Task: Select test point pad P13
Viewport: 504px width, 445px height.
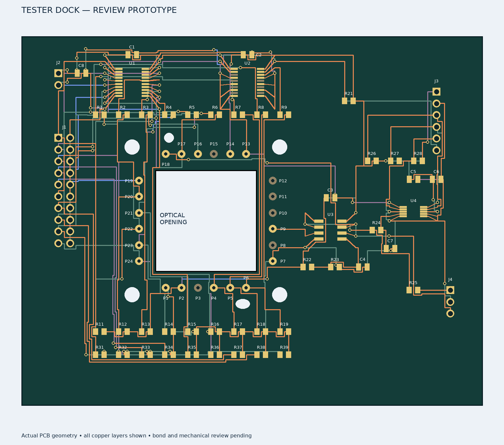Action: click(246, 154)
